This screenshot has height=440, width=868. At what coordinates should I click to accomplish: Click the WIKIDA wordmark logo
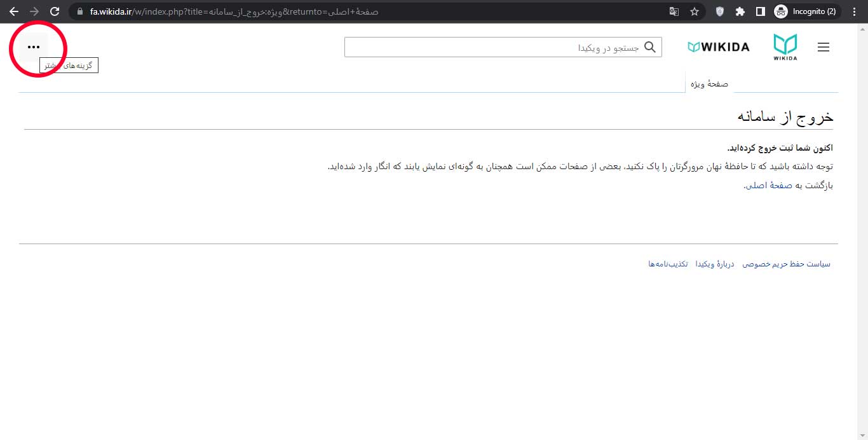719,47
